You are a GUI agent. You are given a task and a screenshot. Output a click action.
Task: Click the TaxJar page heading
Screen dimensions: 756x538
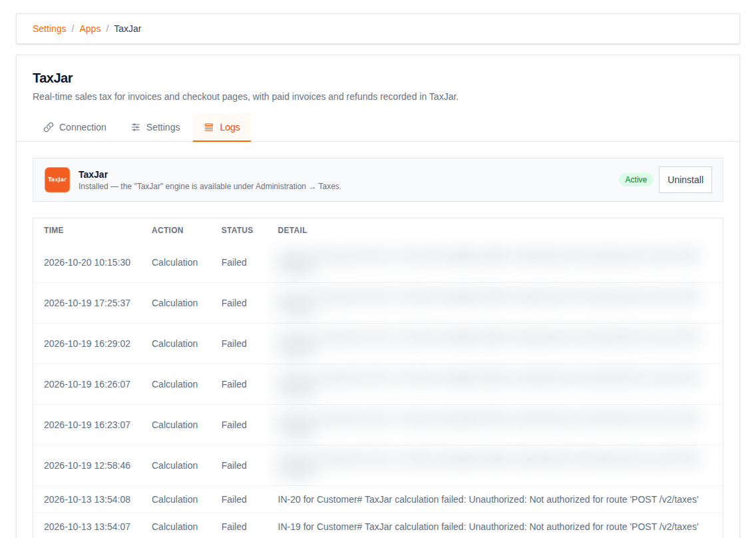53,78
